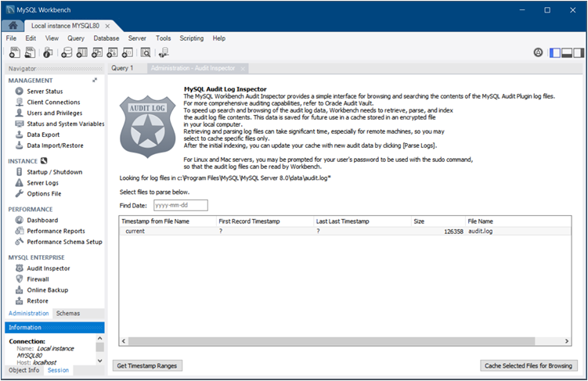Select the audit.log file row
This screenshot has width=588, height=381.
pos(345,231)
